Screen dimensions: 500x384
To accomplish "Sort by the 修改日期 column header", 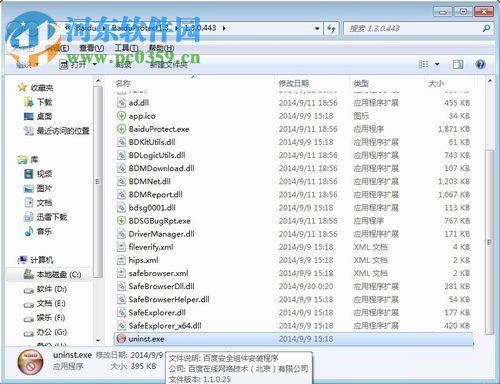I will click(x=294, y=83).
